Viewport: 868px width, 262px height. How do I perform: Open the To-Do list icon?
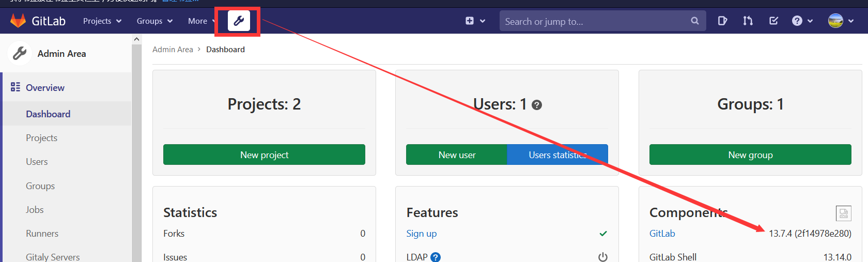coord(773,21)
